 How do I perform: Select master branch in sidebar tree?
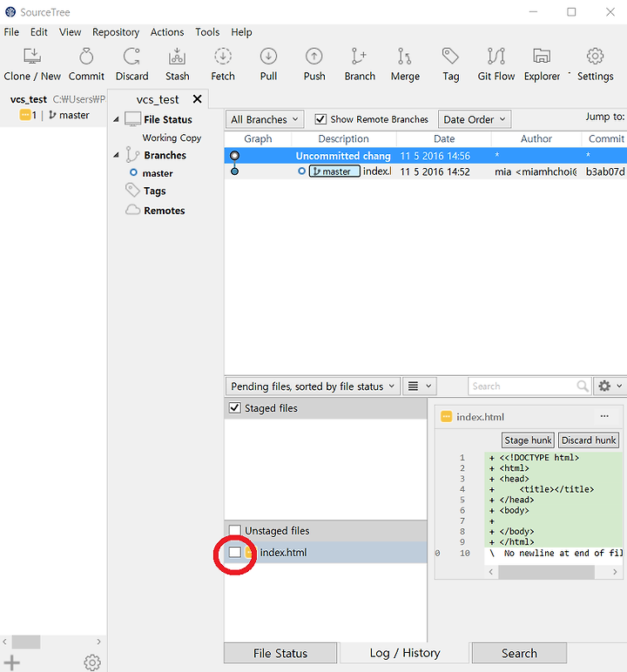click(x=158, y=173)
